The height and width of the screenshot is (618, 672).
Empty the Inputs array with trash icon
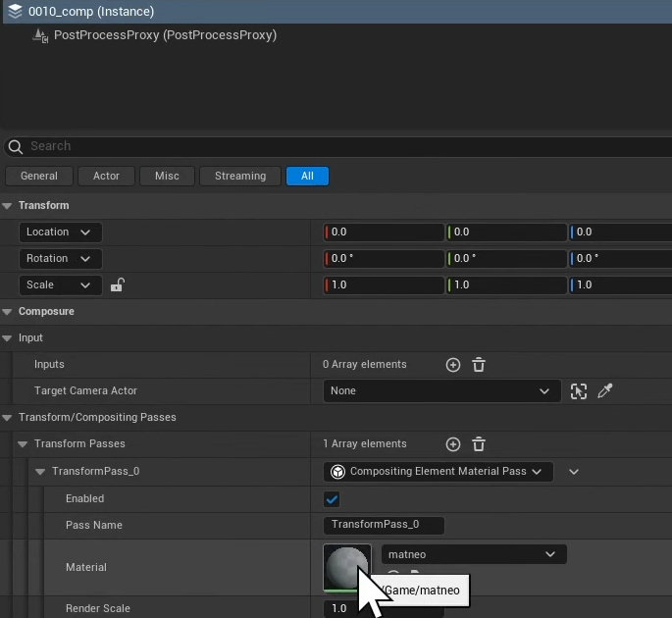[479, 365]
